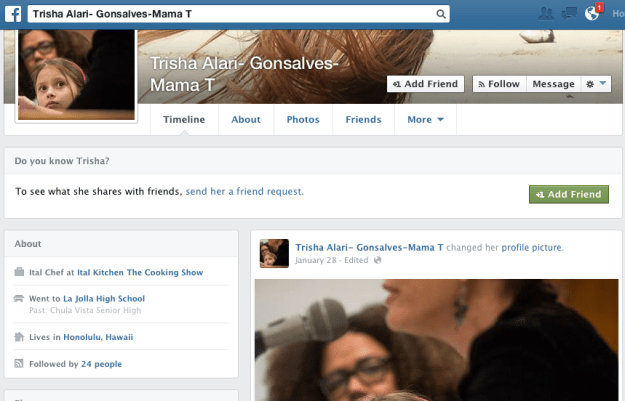Expand the More tab dropdown
The image size is (625, 401).
coord(425,120)
